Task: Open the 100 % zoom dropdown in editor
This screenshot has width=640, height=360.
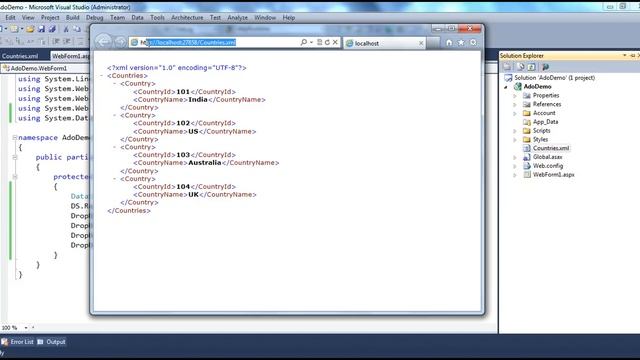Action: click(25, 327)
